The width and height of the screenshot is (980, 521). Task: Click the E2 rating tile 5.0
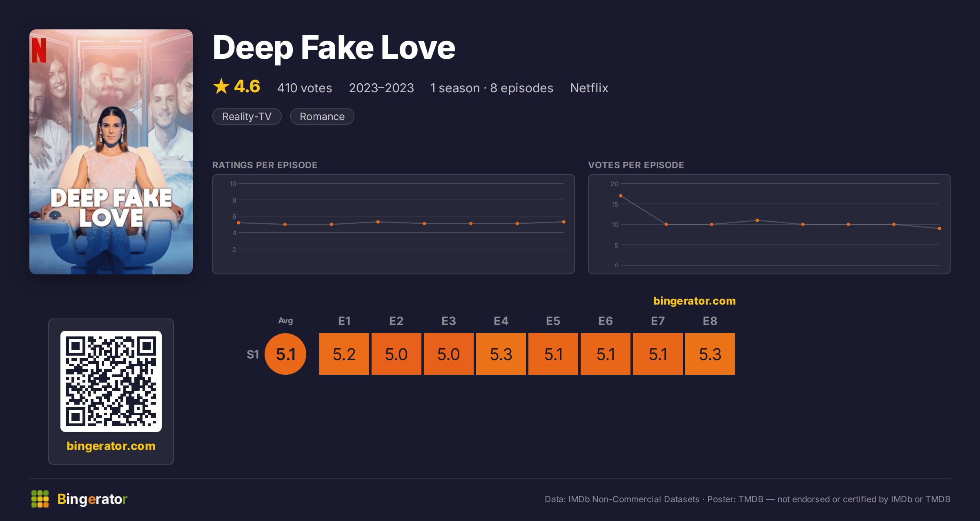(396, 354)
